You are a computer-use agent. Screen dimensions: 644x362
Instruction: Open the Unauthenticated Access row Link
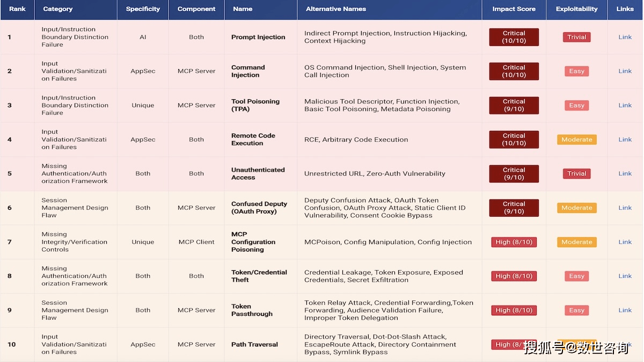(625, 173)
